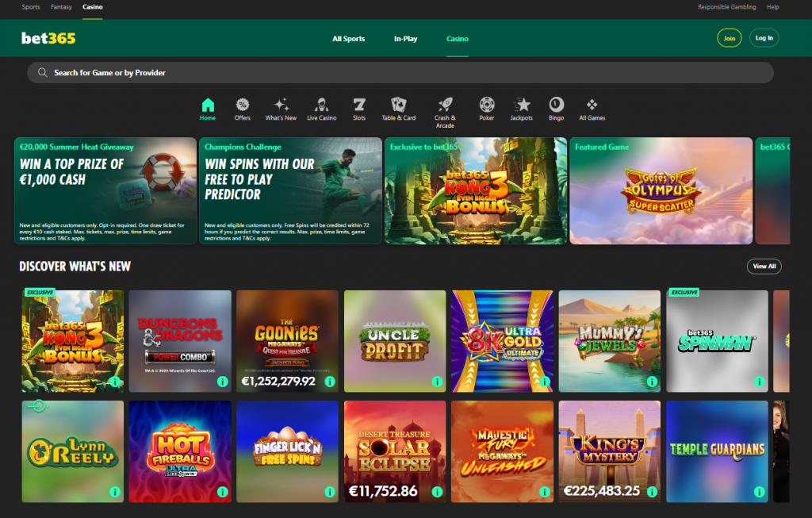Show info for King's Mystery game
This screenshot has height=518, width=812.
click(x=652, y=492)
